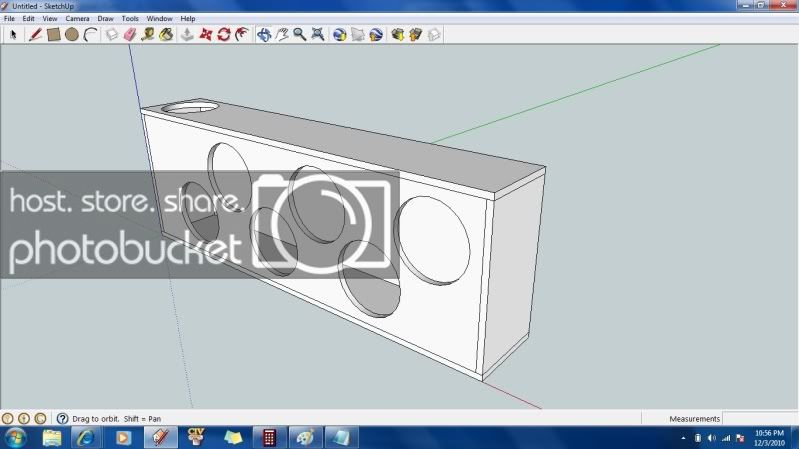Pick the Select arrow tool
Viewport: 799px width, 449px height.
[x=13, y=35]
